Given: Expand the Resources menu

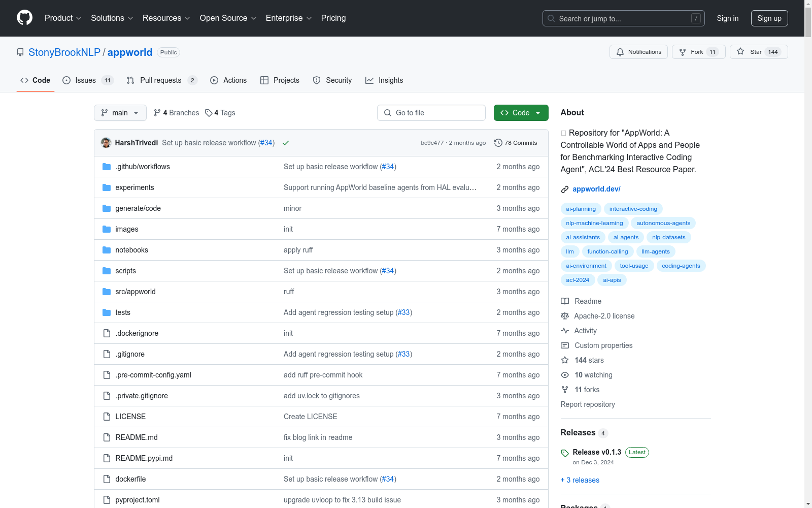Looking at the screenshot, I should click(166, 18).
